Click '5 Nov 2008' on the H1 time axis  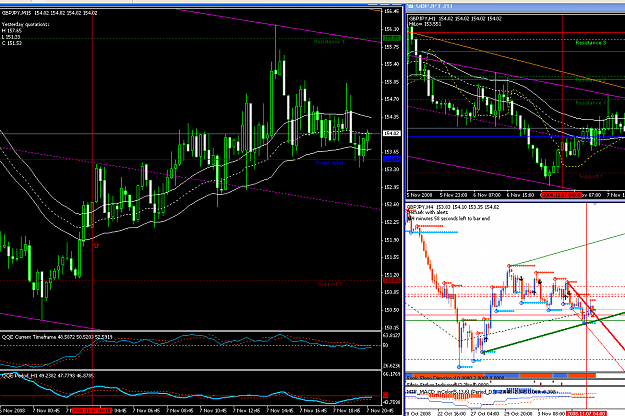pos(420,195)
